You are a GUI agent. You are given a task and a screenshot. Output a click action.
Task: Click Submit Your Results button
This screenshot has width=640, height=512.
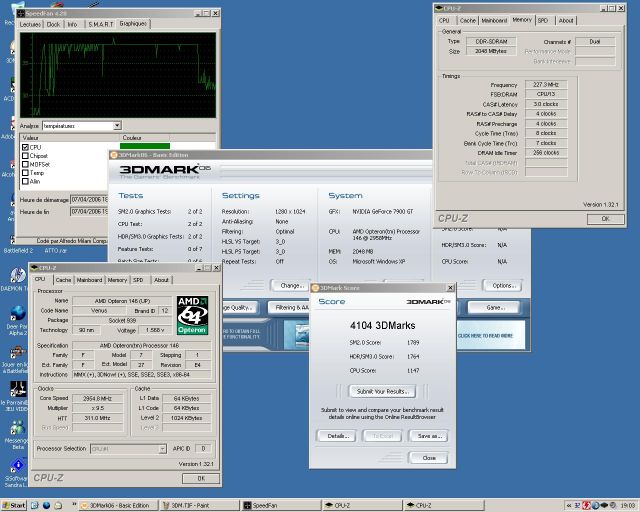pos(382,391)
